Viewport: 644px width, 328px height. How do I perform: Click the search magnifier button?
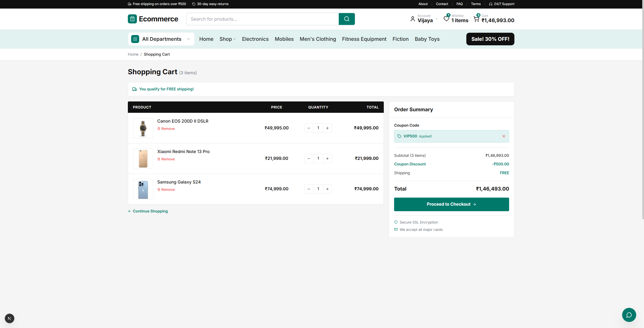(x=347, y=19)
